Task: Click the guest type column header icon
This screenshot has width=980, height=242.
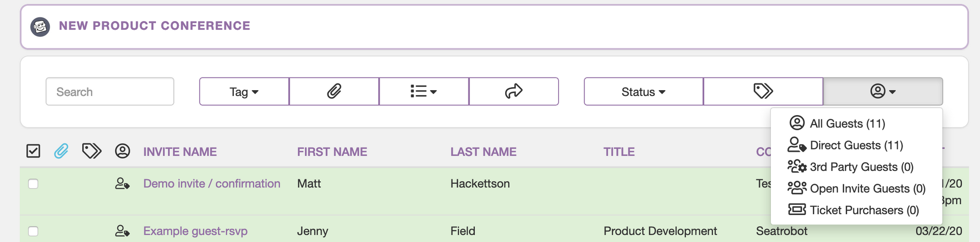Action: tap(122, 151)
